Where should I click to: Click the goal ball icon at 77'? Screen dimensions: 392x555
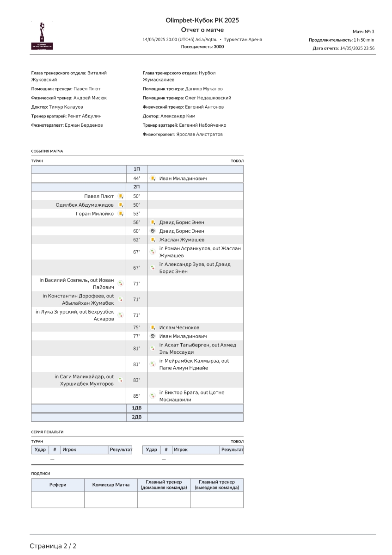click(x=153, y=336)
